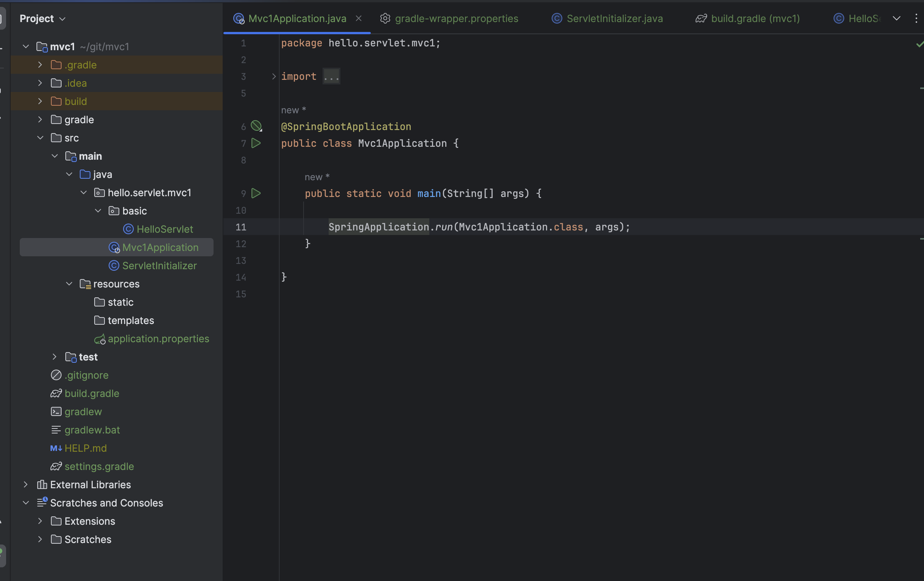
Task: Click the Scratches and Consoles icon
Action: (42, 502)
